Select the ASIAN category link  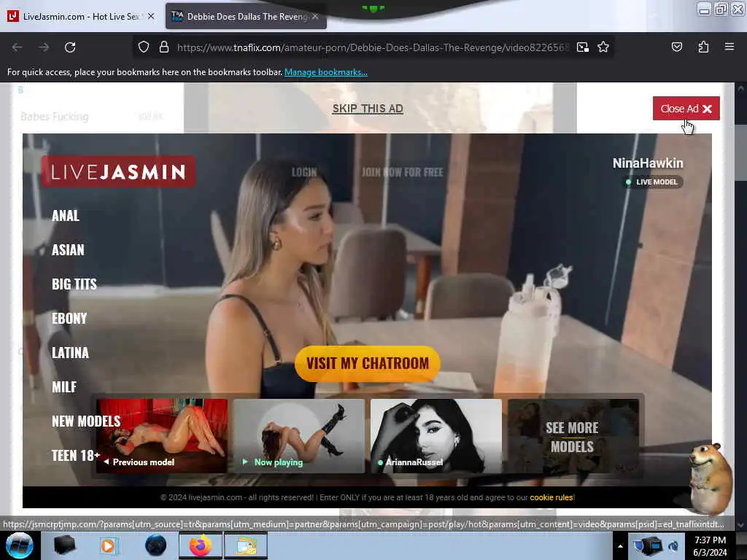point(68,250)
